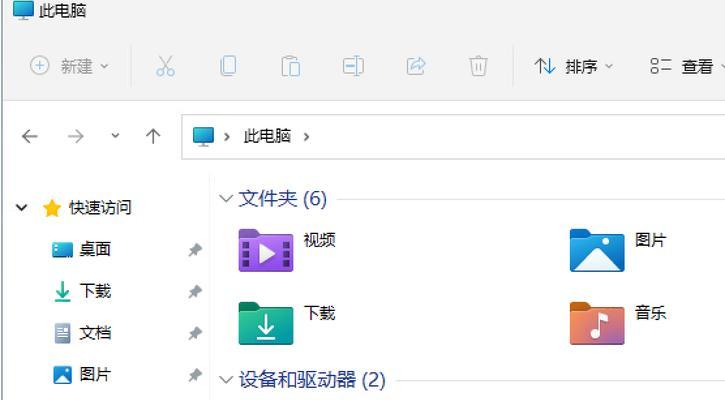Viewport: 725px width, 400px height.
Task: Click the 设备和驱动器 (2) header text
Action: [x=312, y=380]
